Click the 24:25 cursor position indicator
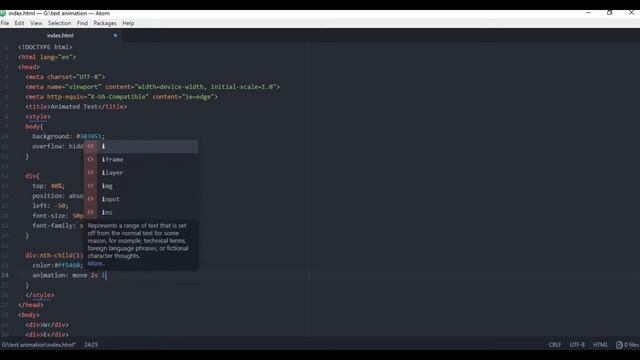 pos(91,344)
